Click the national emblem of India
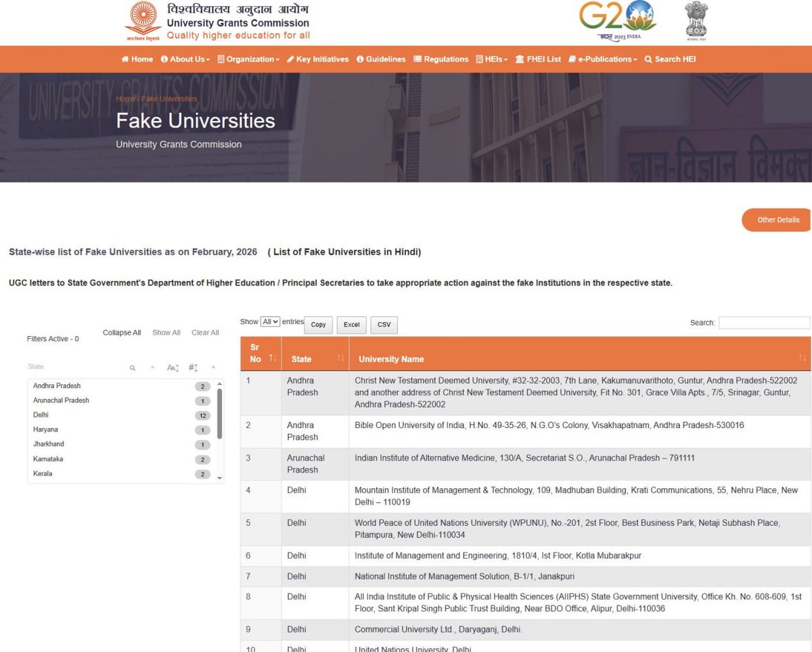The height and width of the screenshot is (652, 812). pos(696,20)
